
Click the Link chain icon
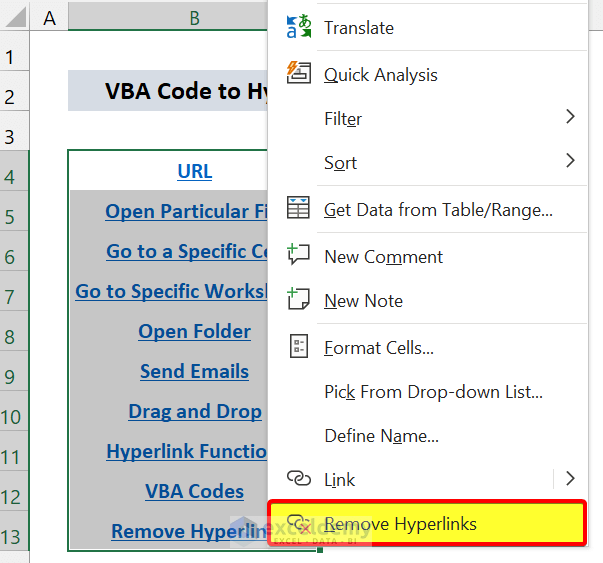point(299,480)
